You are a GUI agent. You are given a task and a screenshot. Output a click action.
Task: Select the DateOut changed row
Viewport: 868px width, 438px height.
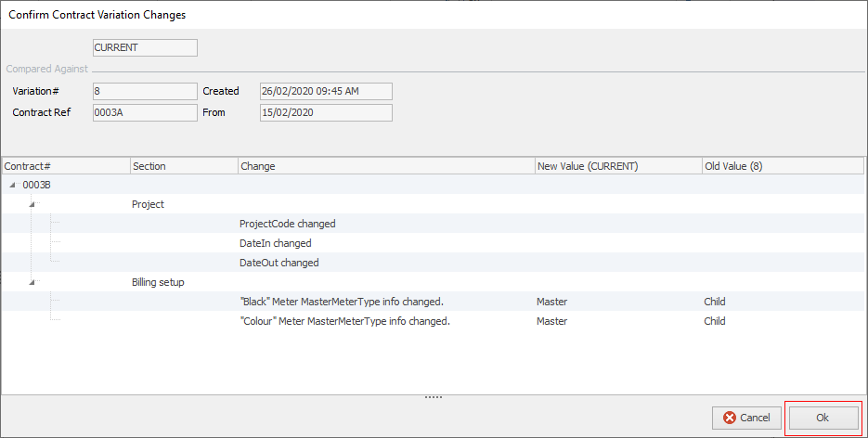tap(279, 263)
